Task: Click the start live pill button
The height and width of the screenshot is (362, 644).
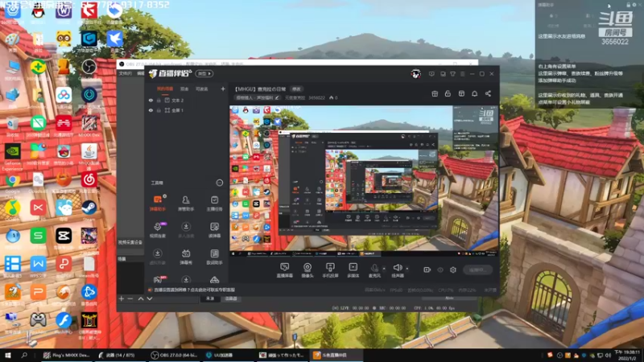Action: coord(477,269)
